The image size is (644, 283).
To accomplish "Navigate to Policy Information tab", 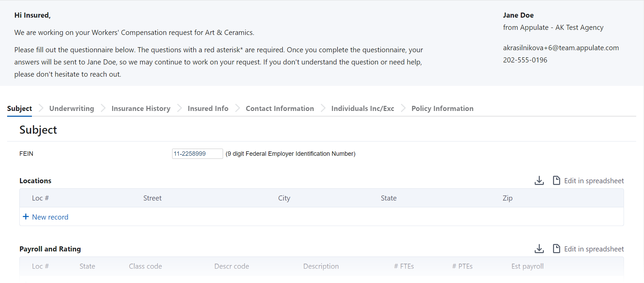I will [x=442, y=109].
